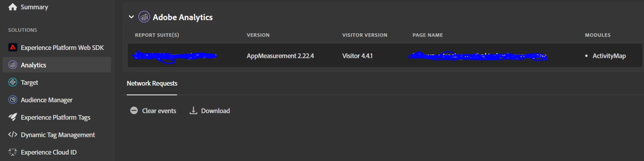Click the ActivityMap module entry
The image size is (644, 161).
point(609,56)
